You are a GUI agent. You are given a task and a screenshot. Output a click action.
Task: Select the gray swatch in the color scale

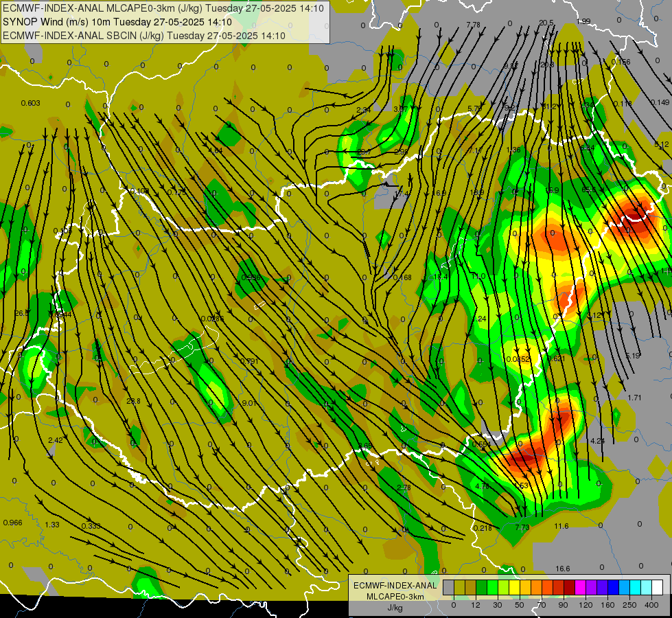click(448, 587)
